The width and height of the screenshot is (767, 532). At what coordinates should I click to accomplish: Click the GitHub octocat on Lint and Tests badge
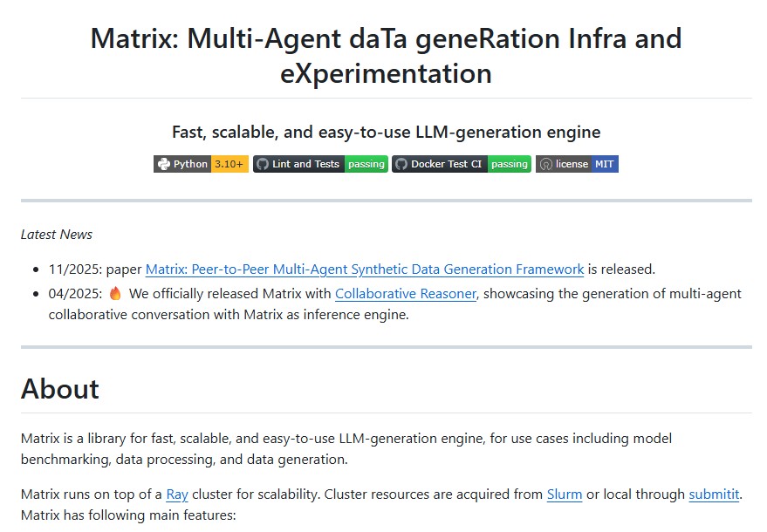pos(262,164)
